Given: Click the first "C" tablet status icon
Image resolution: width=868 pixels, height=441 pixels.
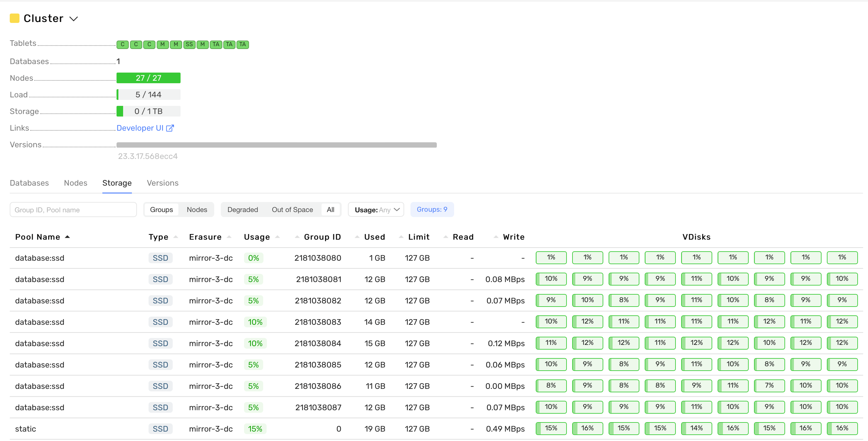Looking at the screenshot, I should click(122, 44).
